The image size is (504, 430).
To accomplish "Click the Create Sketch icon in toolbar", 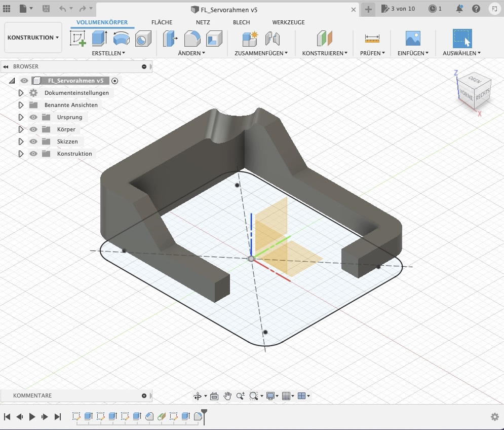I will coord(77,39).
